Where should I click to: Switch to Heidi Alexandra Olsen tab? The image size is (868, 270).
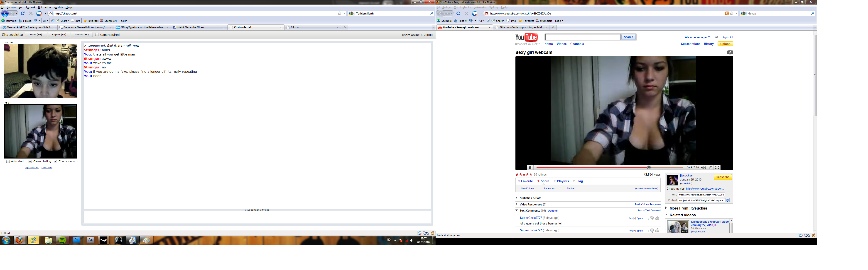tap(199, 28)
